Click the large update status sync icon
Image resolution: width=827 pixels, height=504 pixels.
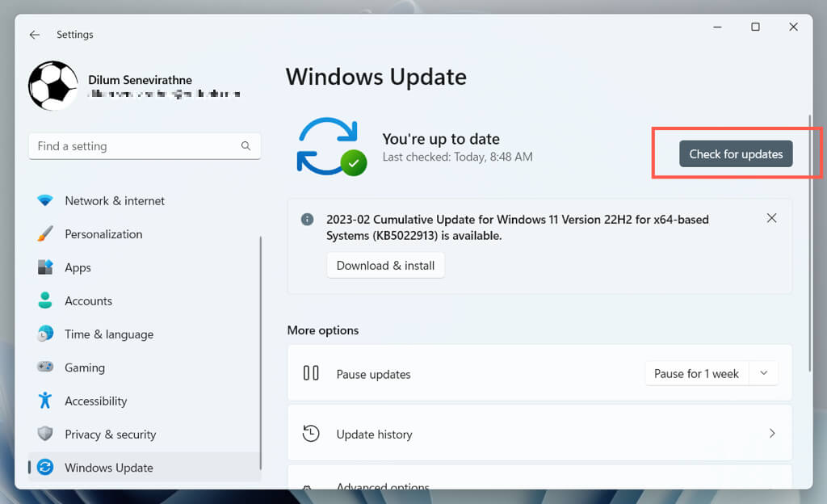coord(330,146)
